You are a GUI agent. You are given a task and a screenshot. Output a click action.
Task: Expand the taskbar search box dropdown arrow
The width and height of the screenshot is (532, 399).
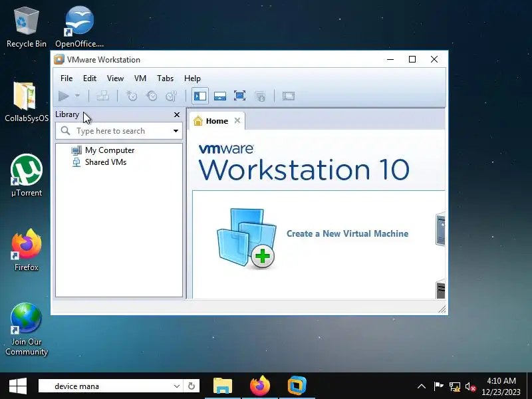coord(177,386)
